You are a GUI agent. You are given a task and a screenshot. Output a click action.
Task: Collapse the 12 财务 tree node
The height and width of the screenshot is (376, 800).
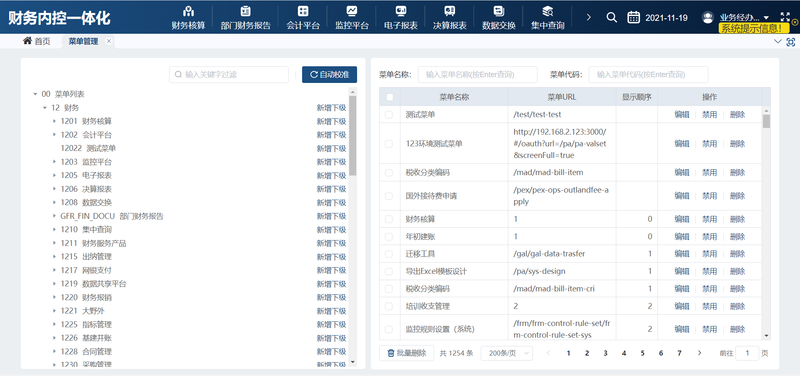44,108
